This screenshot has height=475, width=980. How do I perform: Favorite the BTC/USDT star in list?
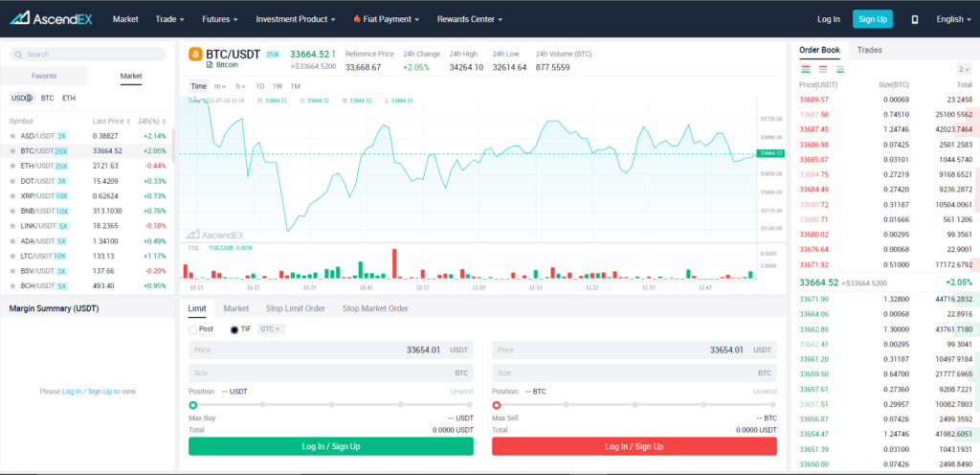coord(12,150)
